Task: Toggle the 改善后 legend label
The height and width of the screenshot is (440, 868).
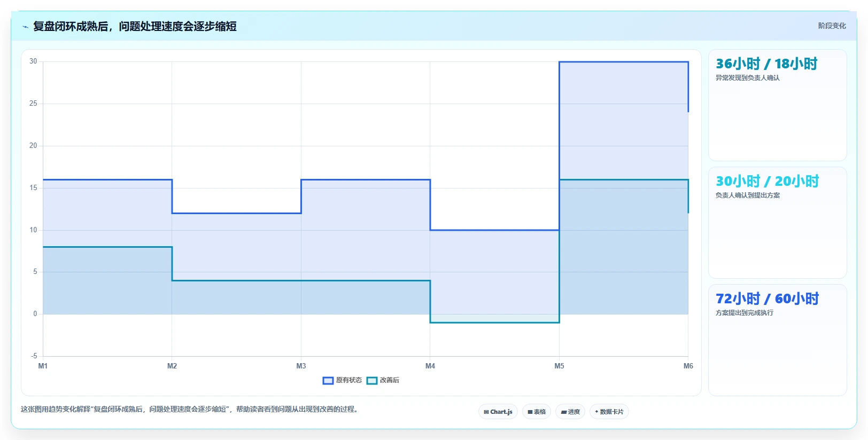Action: point(390,381)
